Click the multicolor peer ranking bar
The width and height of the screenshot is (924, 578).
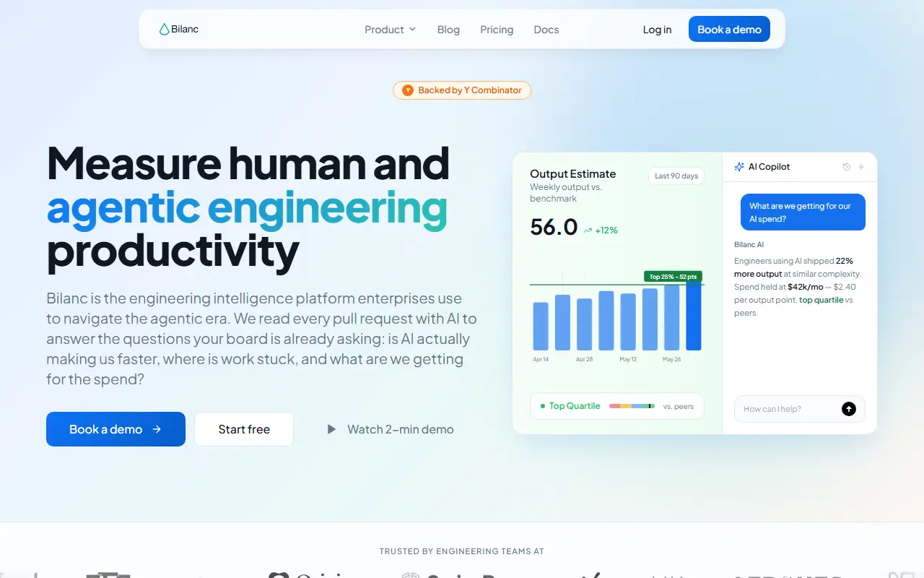tap(632, 406)
